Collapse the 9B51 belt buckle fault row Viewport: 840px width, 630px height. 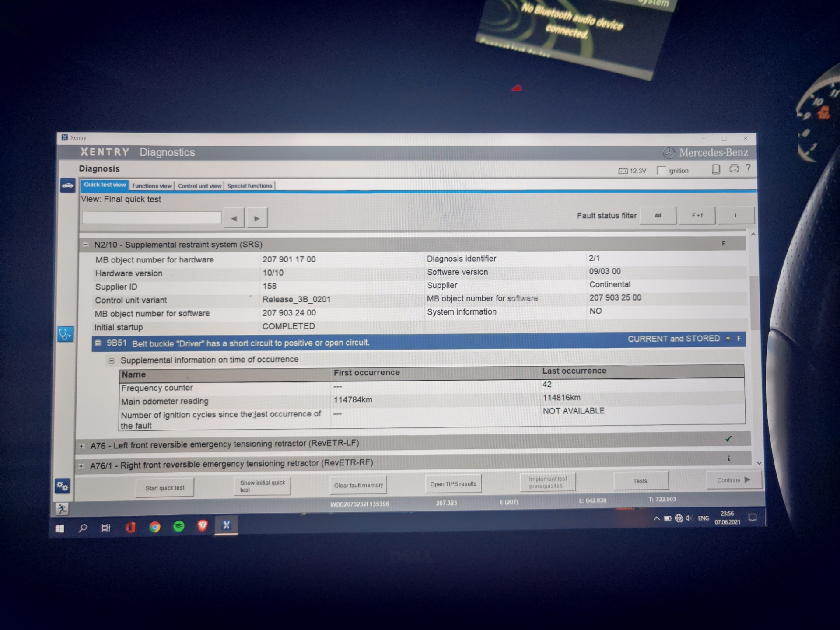click(x=98, y=343)
